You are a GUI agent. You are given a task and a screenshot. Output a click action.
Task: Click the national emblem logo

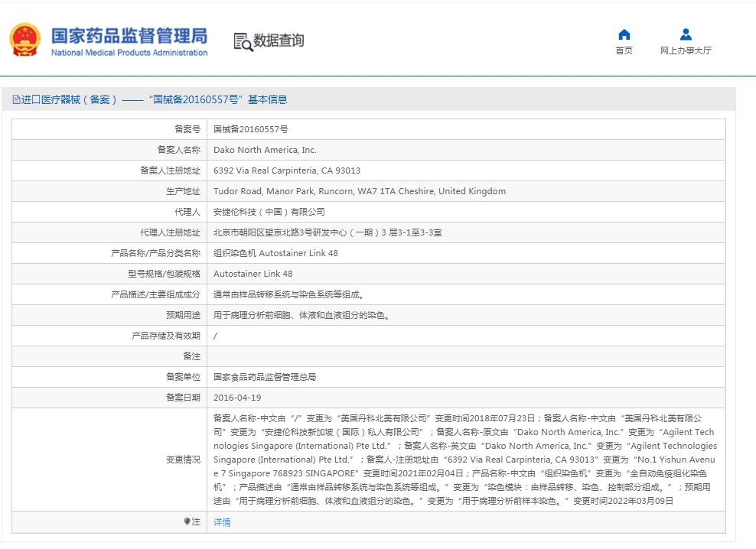pos(24,40)
